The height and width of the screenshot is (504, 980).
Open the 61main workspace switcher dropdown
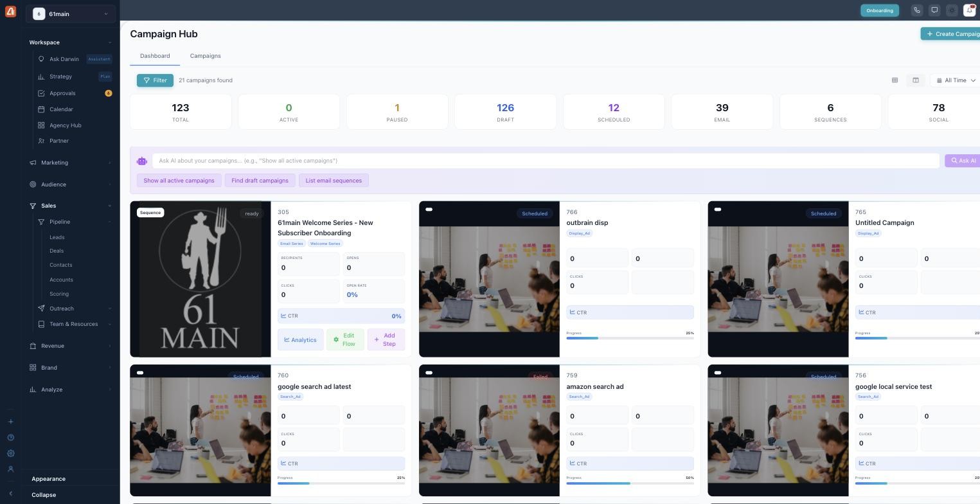click(x=71, y=14)
